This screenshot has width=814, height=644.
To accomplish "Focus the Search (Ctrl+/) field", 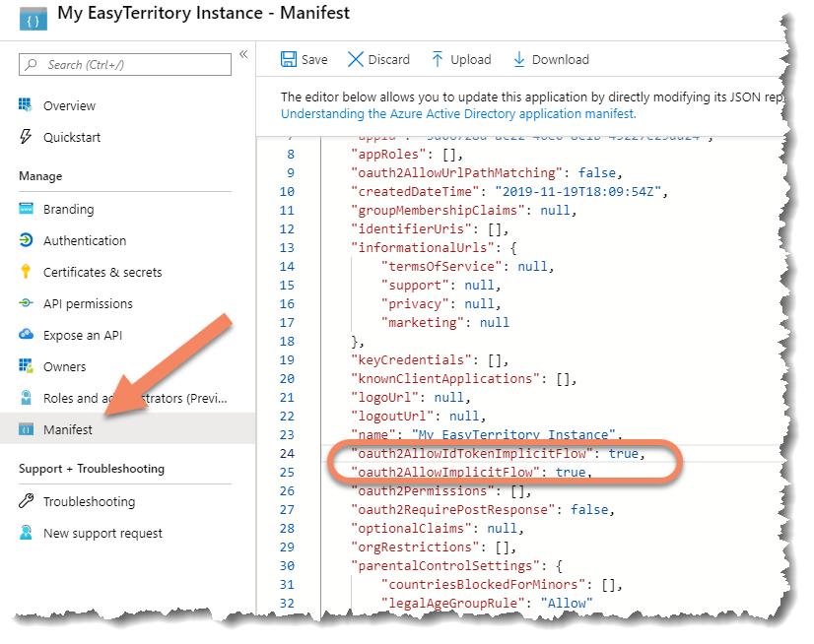I will (x=125, y=64).
